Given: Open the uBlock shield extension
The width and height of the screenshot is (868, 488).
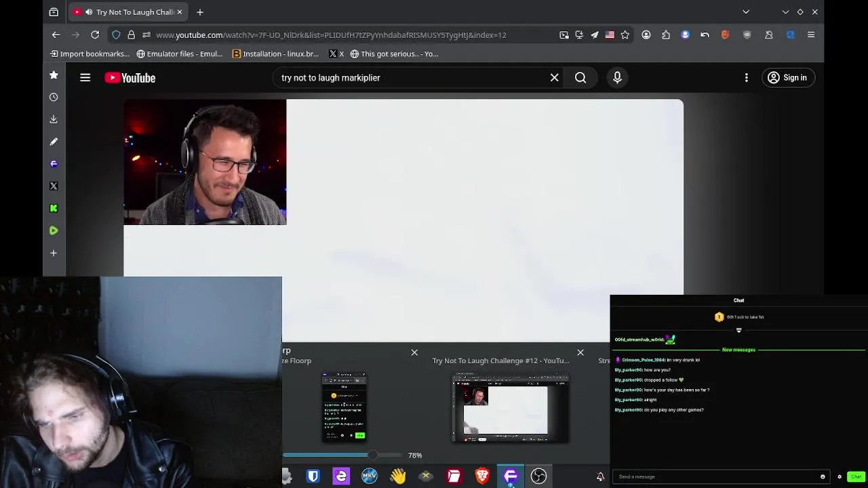Looking at the screenshot, I should [x=747, y=35].
